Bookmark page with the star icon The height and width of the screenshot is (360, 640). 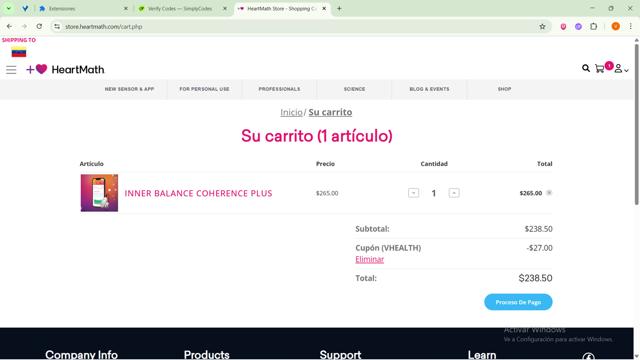click(542, 27)
